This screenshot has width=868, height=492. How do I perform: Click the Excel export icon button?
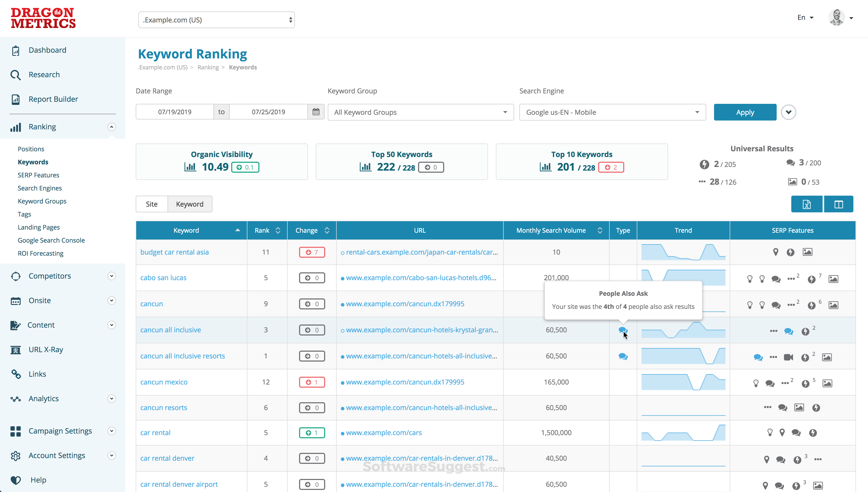[x=806, y=204]
